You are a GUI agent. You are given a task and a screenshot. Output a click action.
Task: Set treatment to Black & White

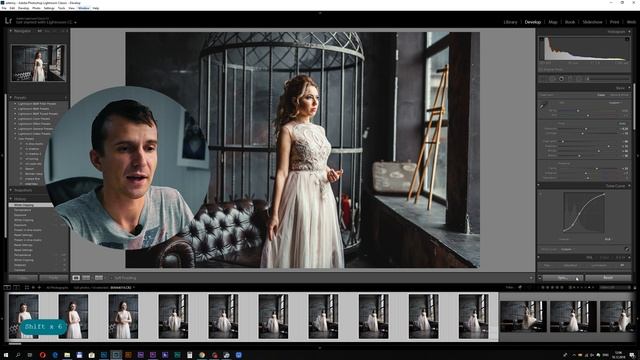click(x=619, y=95)
